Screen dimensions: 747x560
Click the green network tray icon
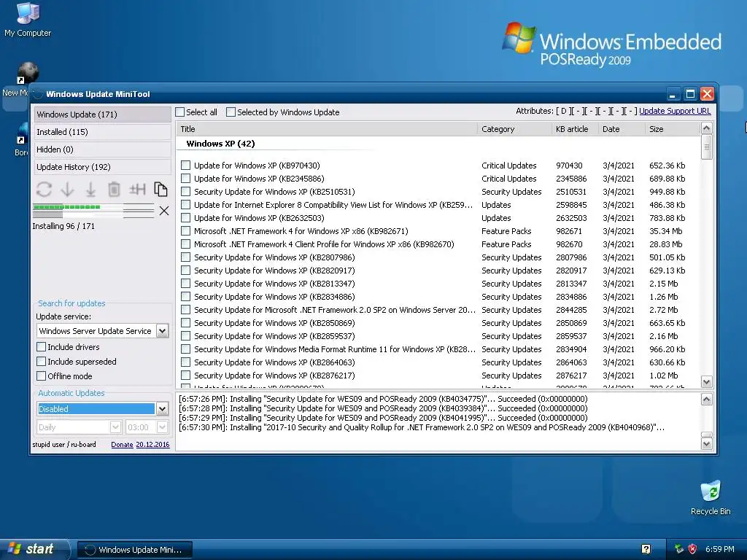[679, 549]
